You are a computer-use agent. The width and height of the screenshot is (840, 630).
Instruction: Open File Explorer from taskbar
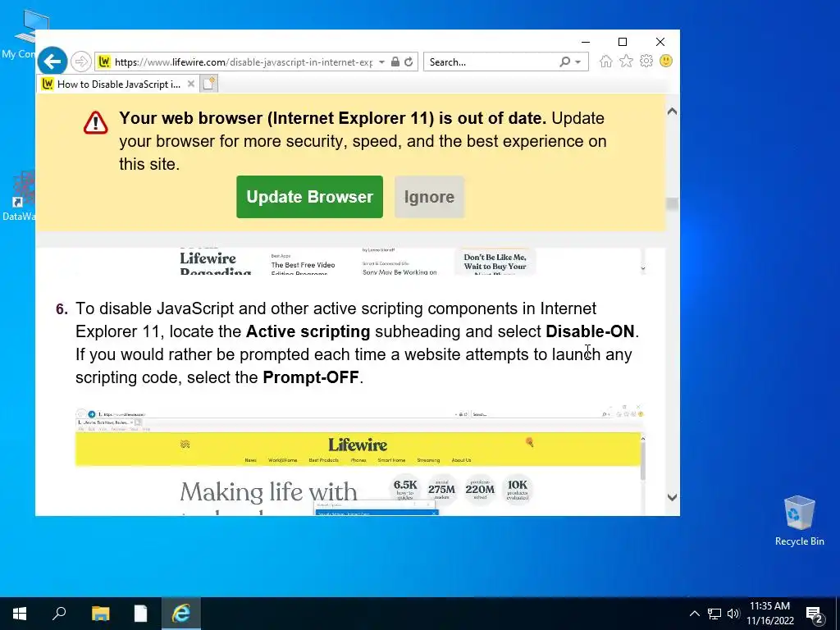pos(100,614)
